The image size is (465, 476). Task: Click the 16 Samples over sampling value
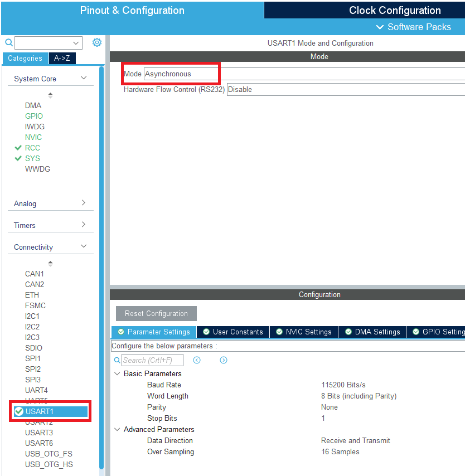tap(340, 451)
